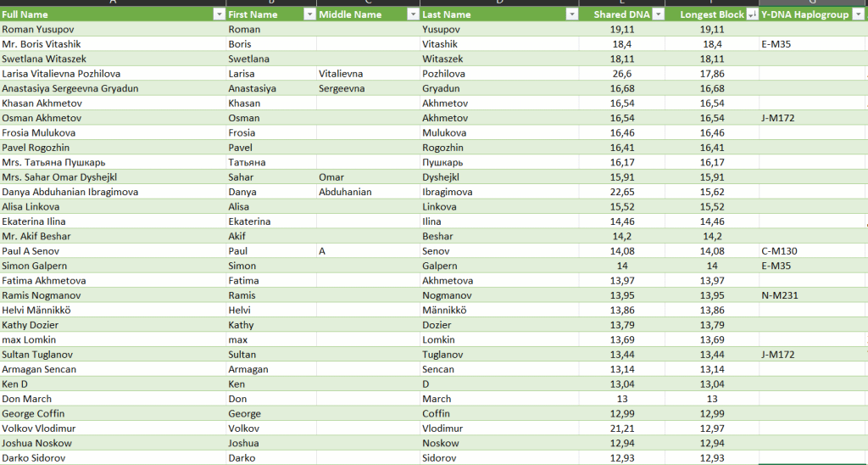Screen dimensions: 868x465
Task: Open the Shared DNA filter dropdown
Action: [x=659, y=14]
